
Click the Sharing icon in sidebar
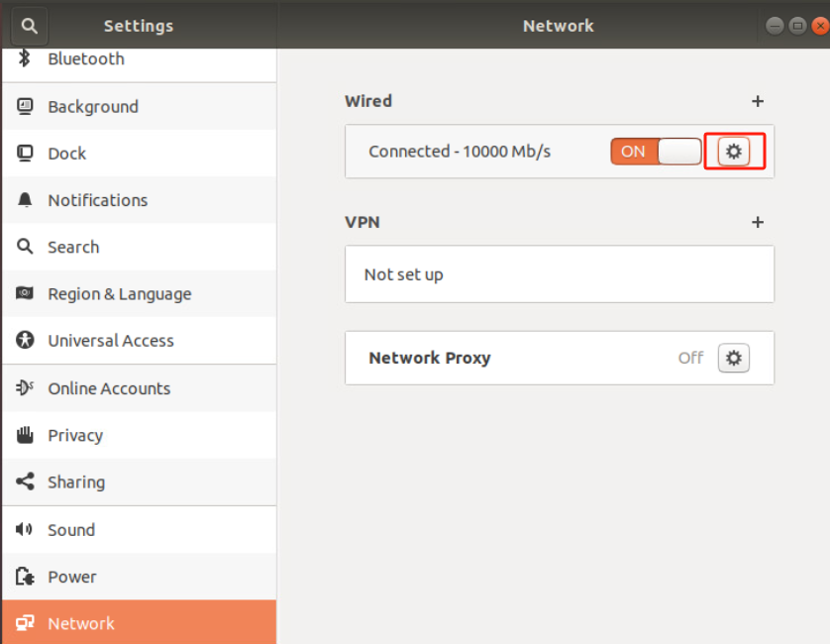pos(25,482)
